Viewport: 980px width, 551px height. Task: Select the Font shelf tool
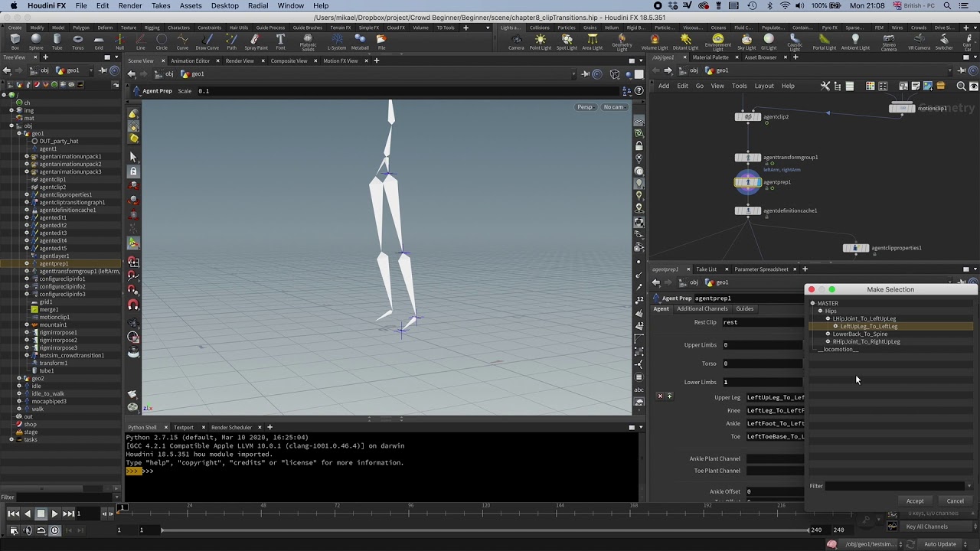coord(280,42)
